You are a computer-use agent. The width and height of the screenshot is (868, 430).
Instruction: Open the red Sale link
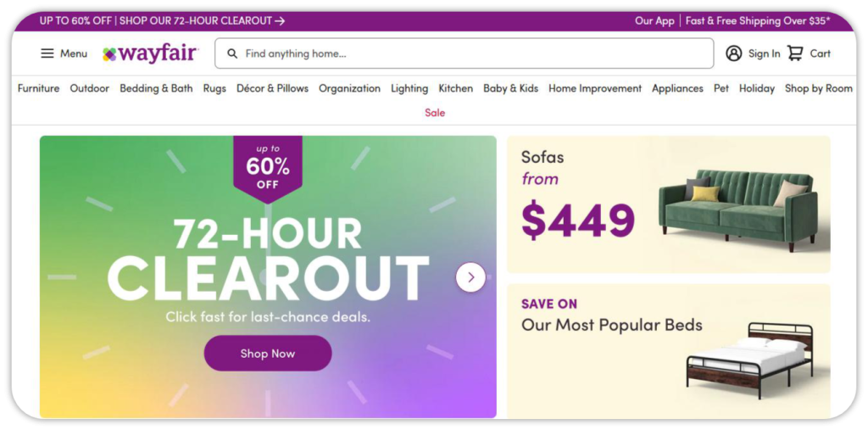coord(435,113)
